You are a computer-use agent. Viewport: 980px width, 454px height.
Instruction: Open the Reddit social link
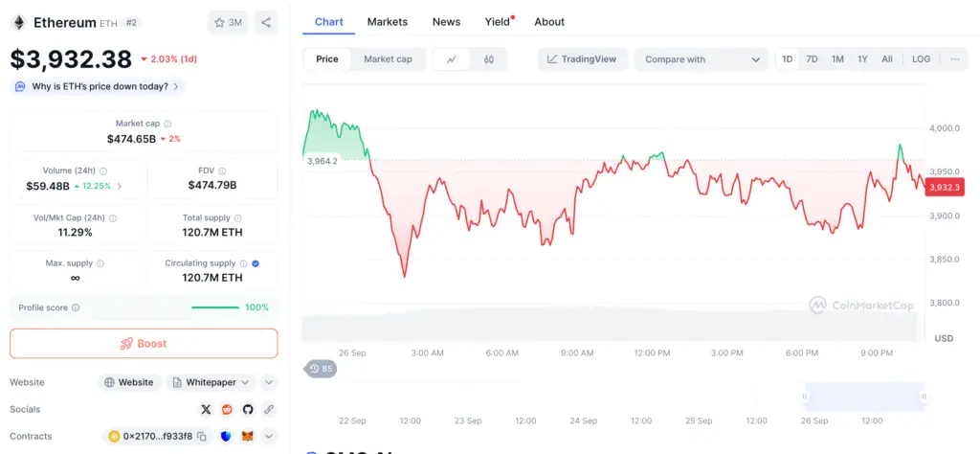pyautogui.click(x=226, y=410)
